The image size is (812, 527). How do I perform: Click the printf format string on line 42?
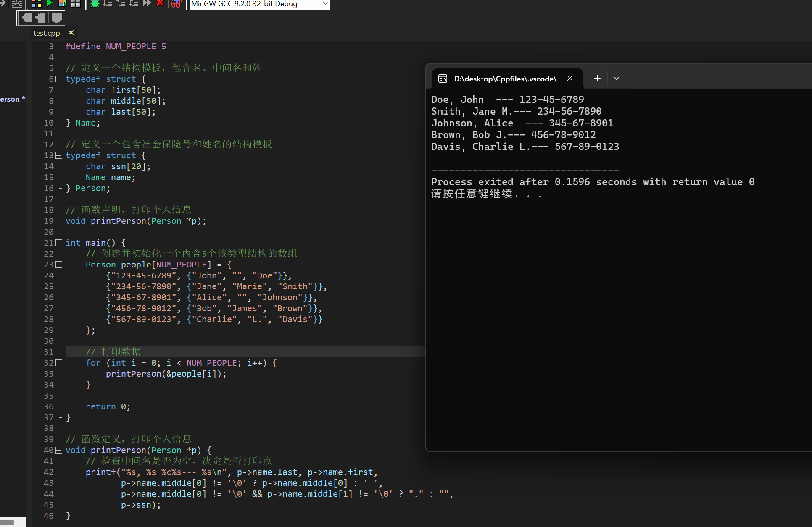[174, 472]
